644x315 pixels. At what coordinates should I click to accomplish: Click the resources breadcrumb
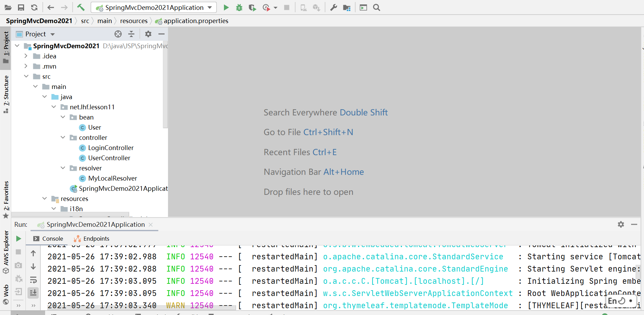pyautogui.click(x=134, y=21)
